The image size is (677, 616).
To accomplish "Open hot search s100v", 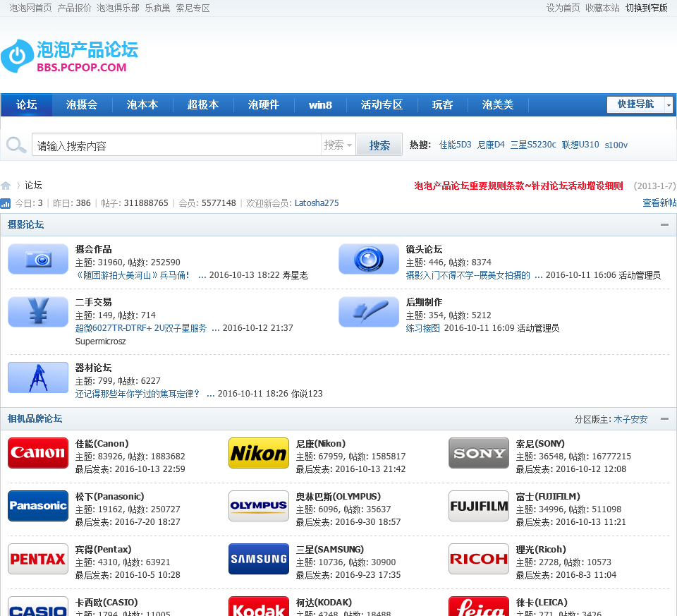I will click(616, 145).
